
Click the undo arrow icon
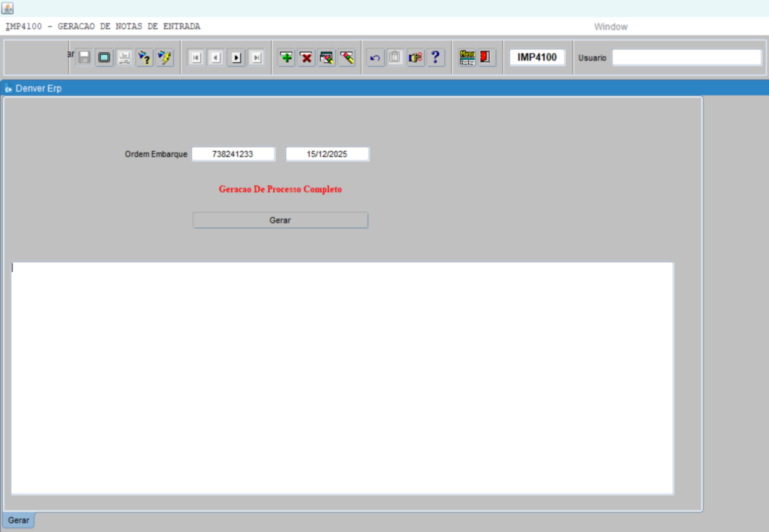[375, 57]
